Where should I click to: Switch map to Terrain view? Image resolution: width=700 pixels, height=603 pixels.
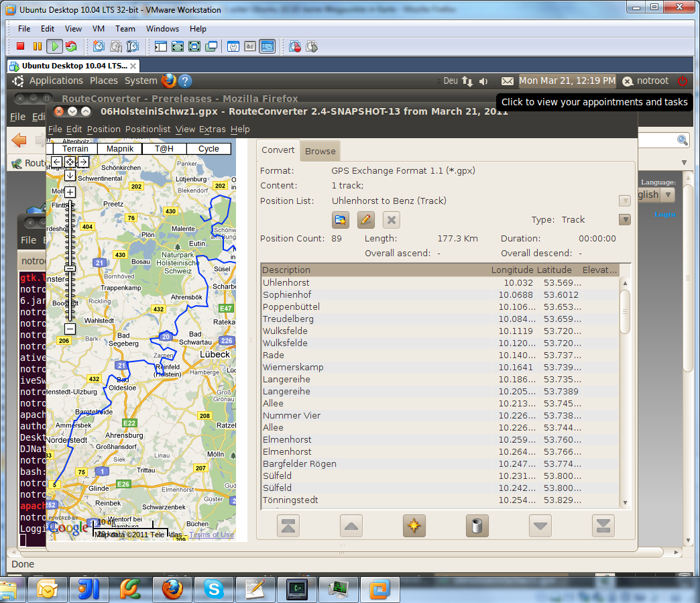click(75, 149)
